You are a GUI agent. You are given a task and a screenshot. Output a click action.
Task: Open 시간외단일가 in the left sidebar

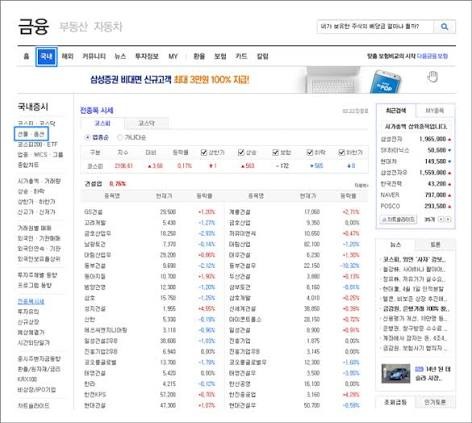(33, 343)
